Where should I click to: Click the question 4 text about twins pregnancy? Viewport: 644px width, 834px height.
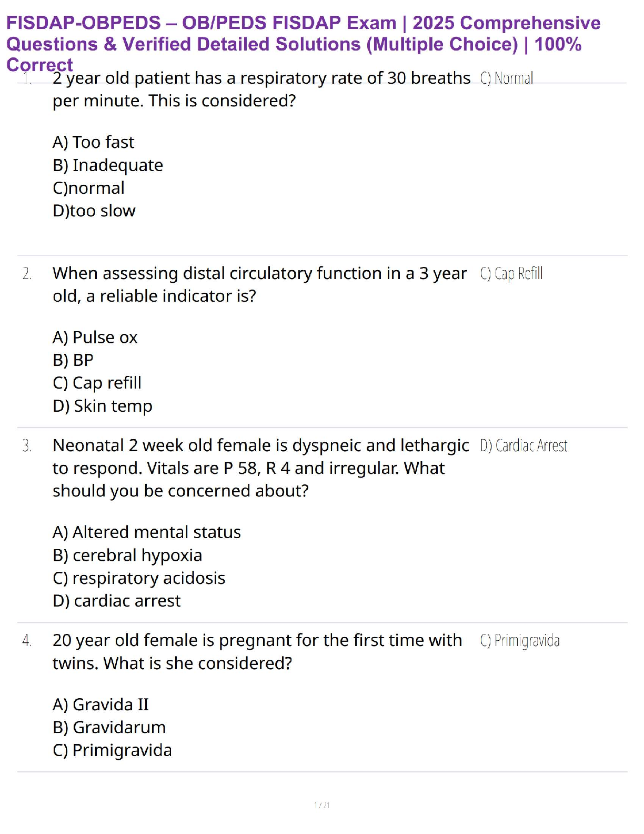click(x=257, y=652)
